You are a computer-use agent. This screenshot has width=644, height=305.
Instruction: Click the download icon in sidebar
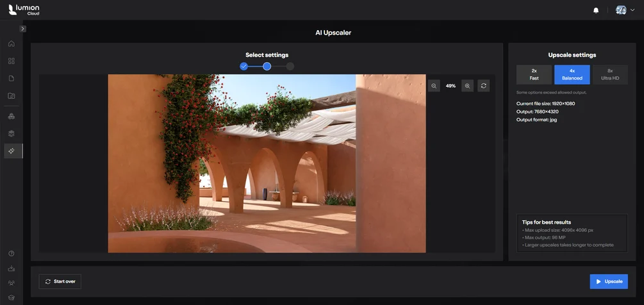[x=12, y=268]
